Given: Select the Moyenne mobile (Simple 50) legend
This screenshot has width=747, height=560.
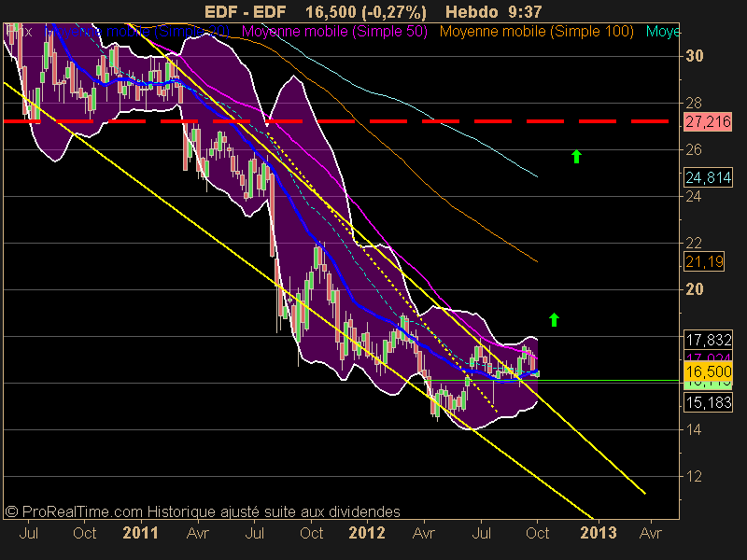Looking at the screenshot, I should tap(334, 32).
